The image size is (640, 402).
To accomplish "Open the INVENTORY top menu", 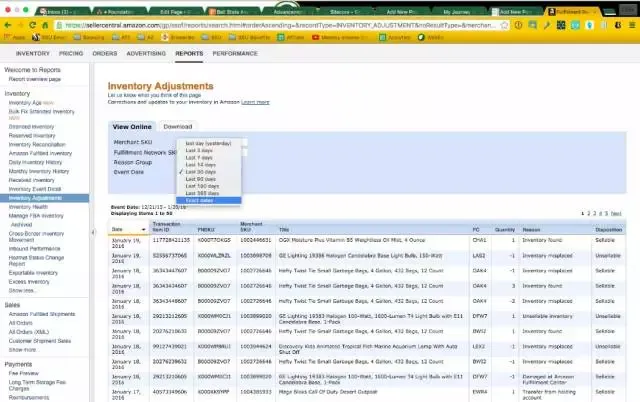I will 32,52.
